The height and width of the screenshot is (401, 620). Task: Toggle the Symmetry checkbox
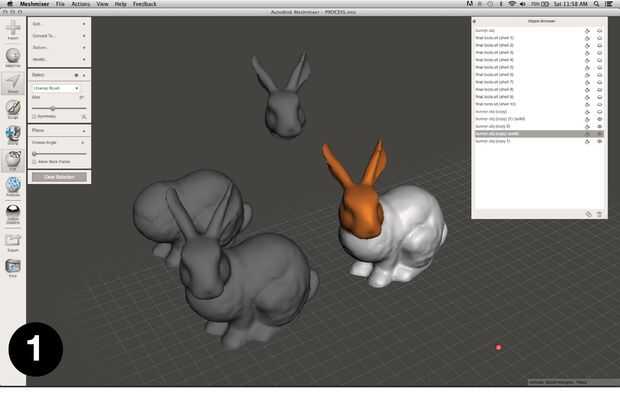34,117
